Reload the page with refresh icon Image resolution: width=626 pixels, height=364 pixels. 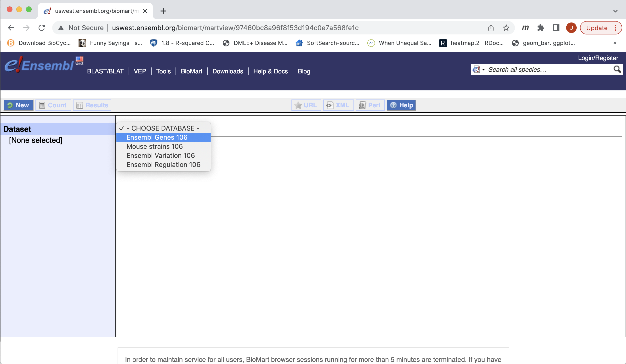[x=42, y=28]
